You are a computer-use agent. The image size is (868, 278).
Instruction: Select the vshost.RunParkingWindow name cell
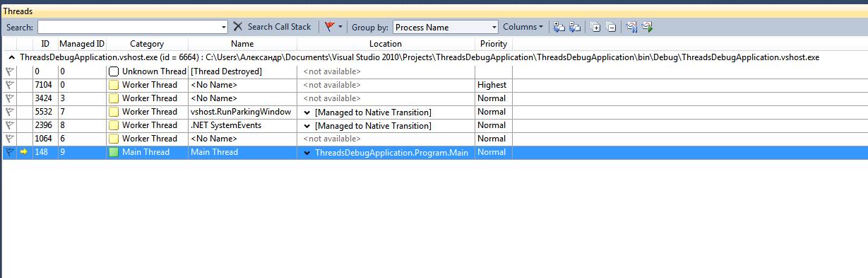(x=242, y=112)
